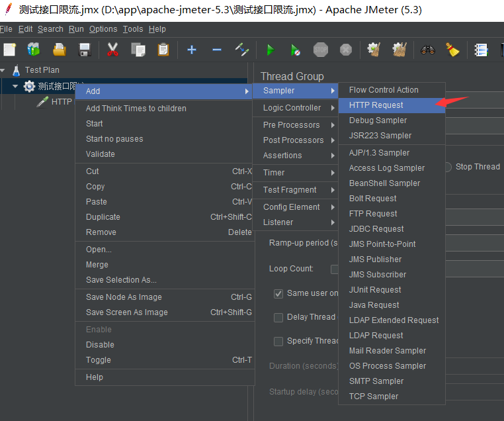The height and width of the screenshot is (421, 504).
Task: Open the Function helper list icon
Action: click(481, 50)
